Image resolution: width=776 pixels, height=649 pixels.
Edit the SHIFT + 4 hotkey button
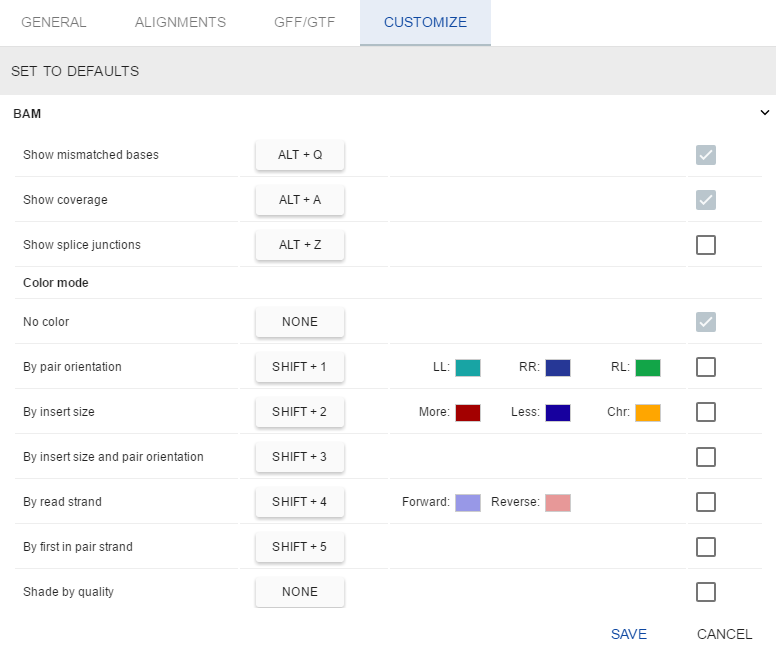point(300,502)
